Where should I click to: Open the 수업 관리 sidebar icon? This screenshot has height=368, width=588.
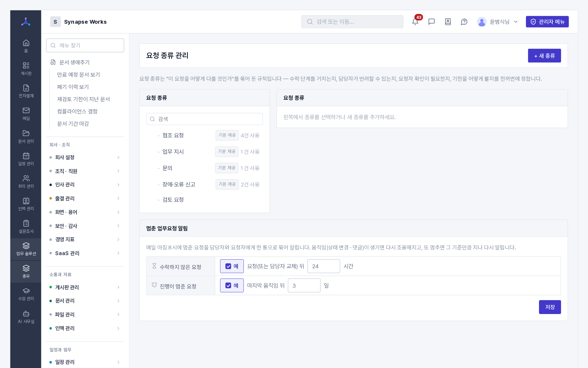26,294
